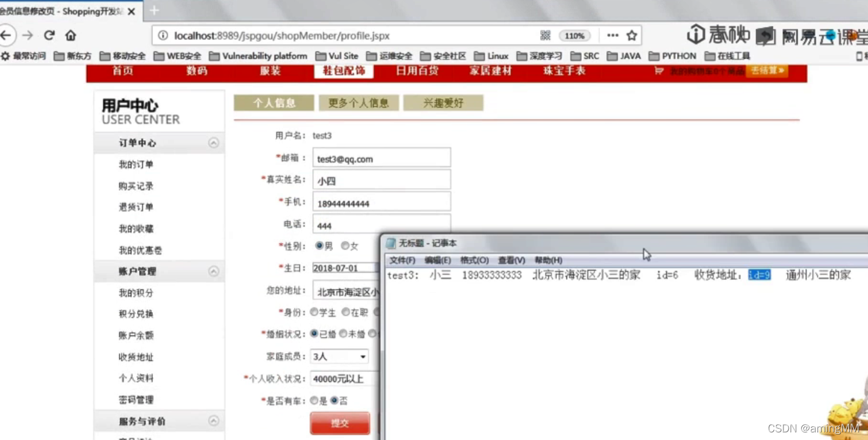Open 我的收藏 in sidebar
Viewport: 868px width, 440px height.
click(x=135, y=229)
